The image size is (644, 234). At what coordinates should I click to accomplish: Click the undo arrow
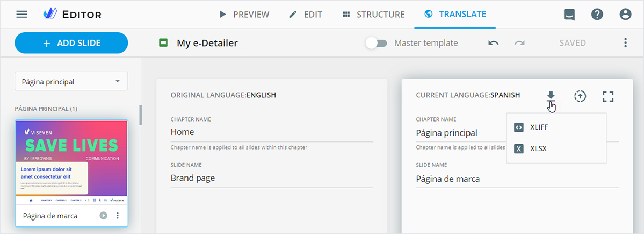pos(493,43)
